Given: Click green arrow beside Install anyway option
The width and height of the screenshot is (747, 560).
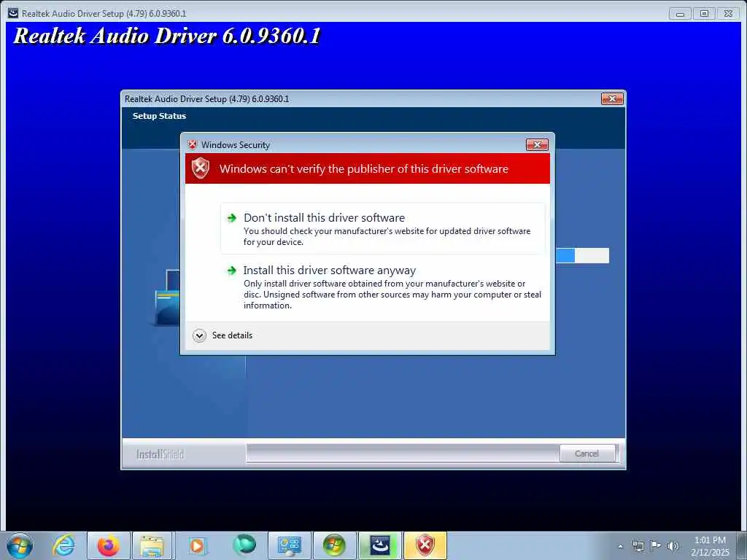Looking at the screenshot, I should tap(231, 271).
